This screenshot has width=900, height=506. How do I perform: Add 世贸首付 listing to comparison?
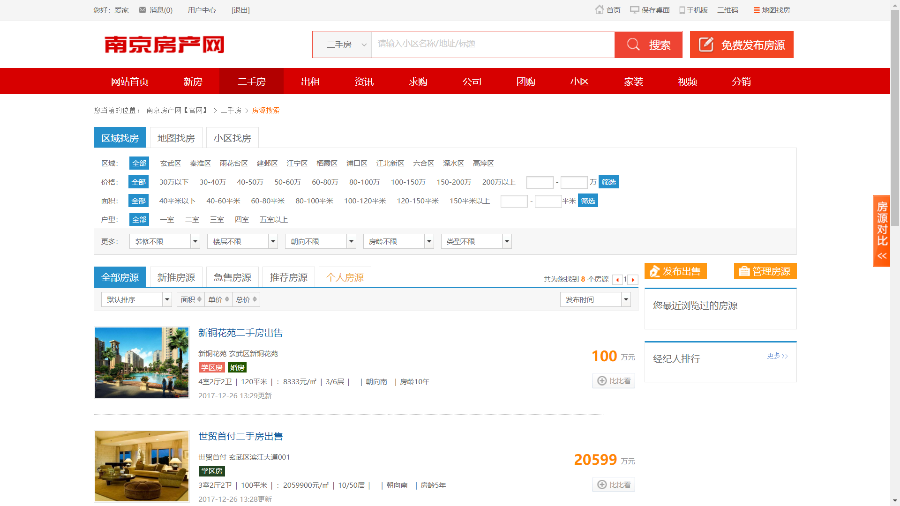pyautogui.click(x=614, y=485)
